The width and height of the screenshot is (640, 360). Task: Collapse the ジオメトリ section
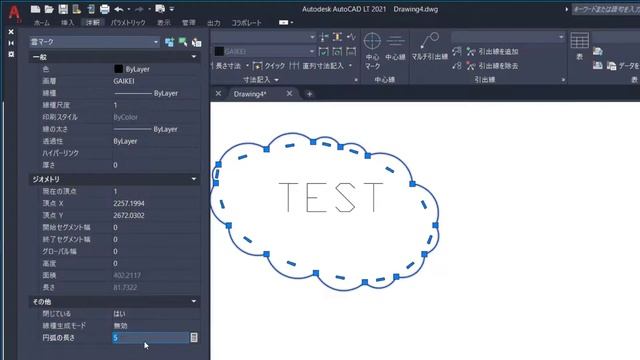tap(194, 179)
